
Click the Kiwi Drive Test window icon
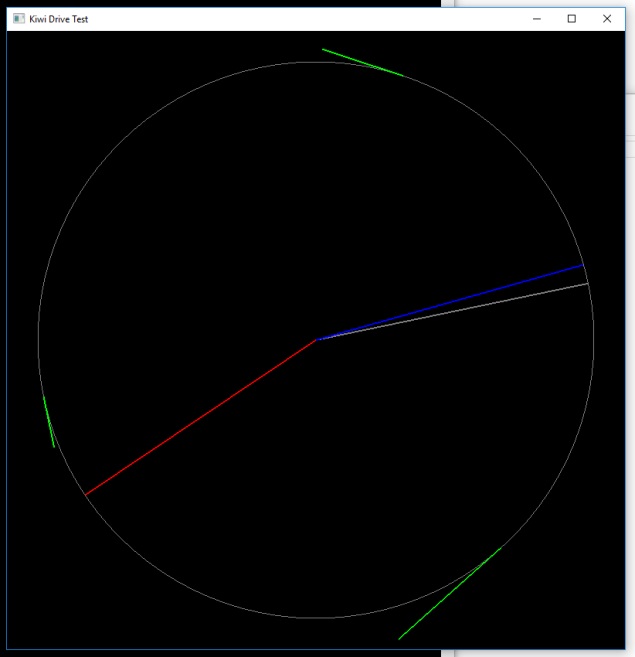tap(19, 19)
